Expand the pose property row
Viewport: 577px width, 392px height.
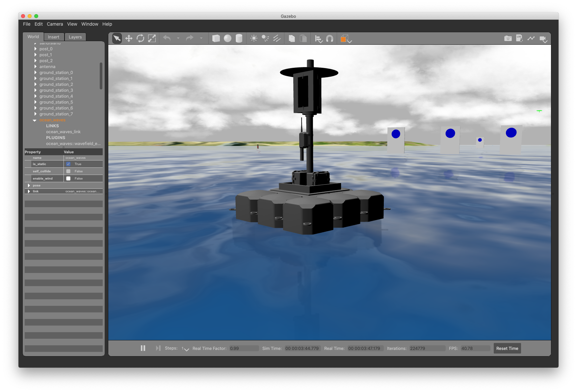click(29, 185)
